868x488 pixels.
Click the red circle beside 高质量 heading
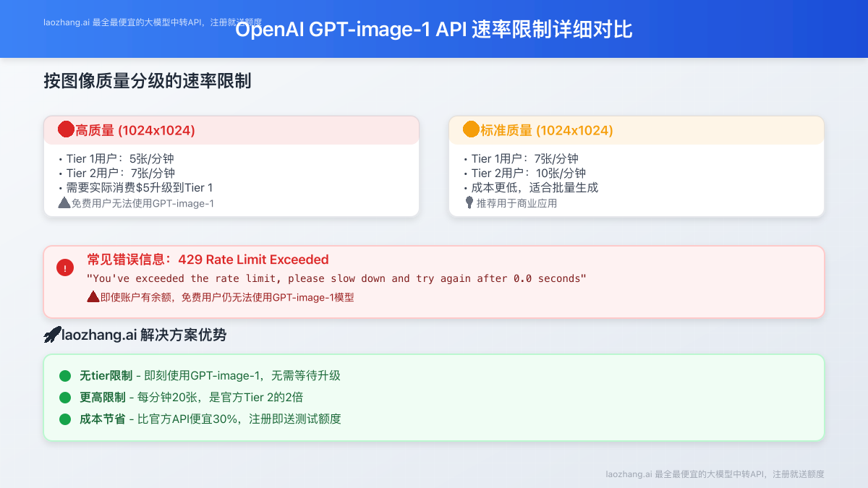pos(66,129)
